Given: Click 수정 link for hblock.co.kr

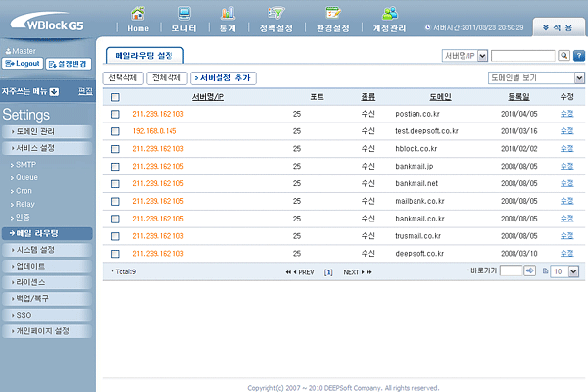Looking at the screenshot, I should point(566,148).
